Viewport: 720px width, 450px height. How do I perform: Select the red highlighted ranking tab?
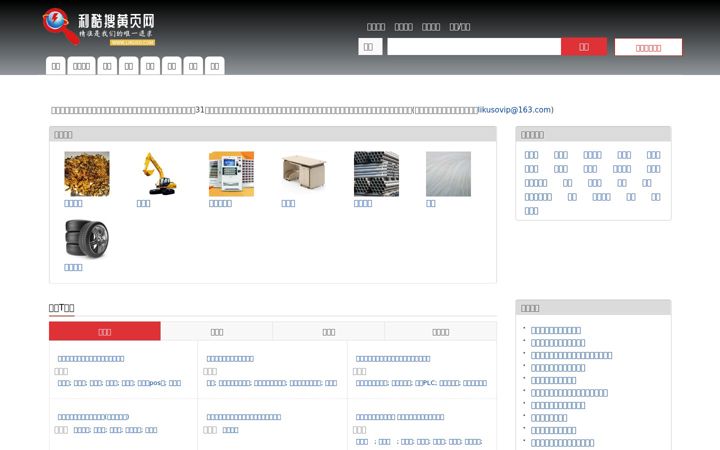pos(105,331)
